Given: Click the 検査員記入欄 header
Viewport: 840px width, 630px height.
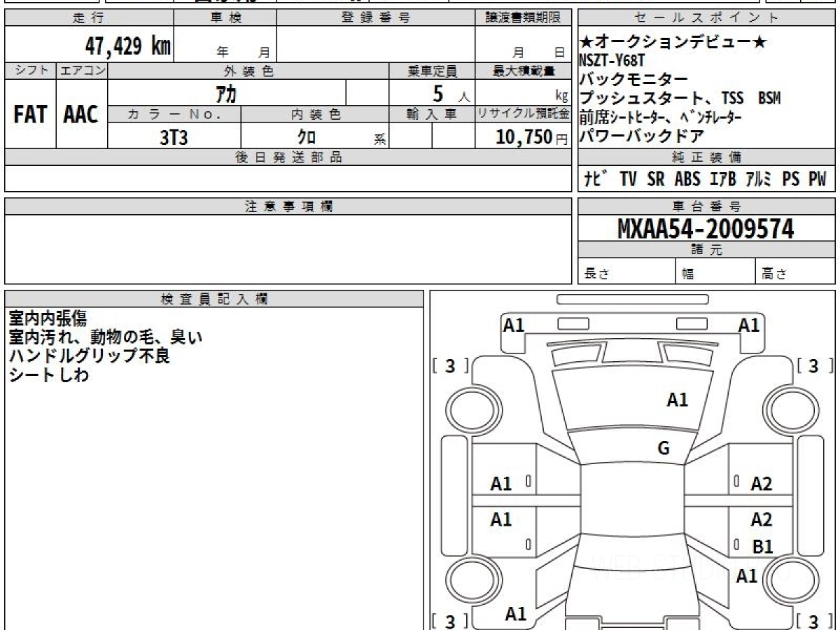Looking at the screenshot, I should [x=214, y=299].
